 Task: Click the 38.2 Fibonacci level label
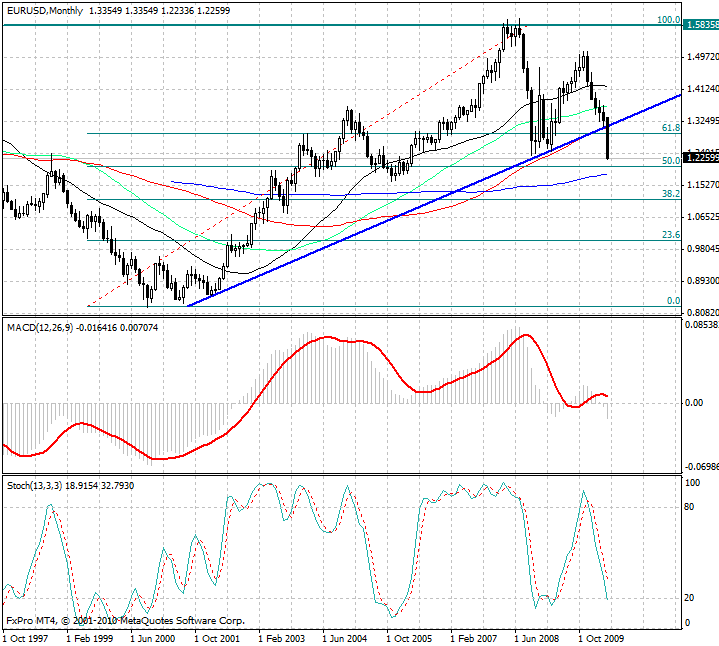671,194
